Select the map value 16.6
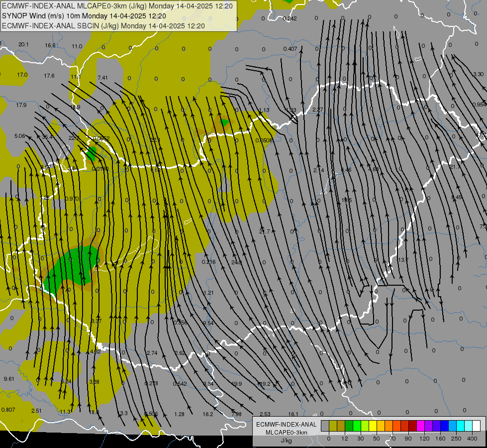Image resolution: width=487 pixels, height=448 pixels. point(50,45)
